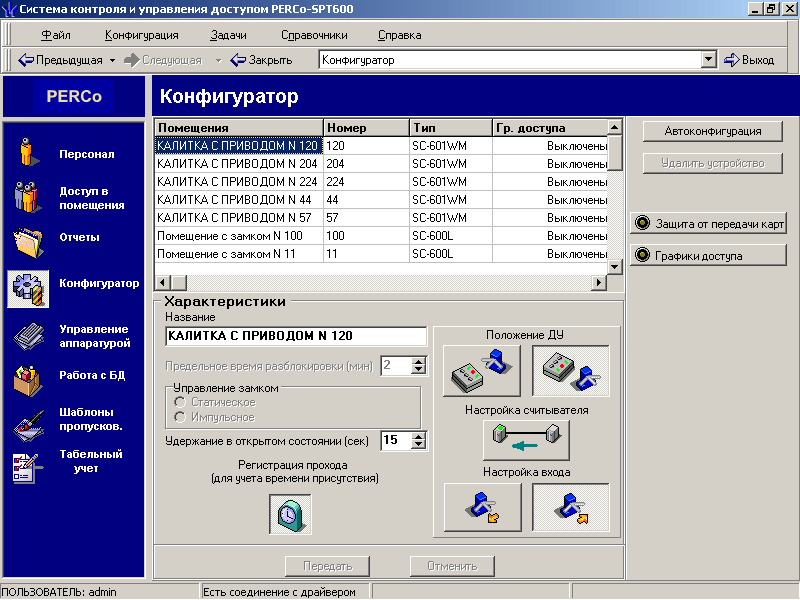
Task: Select row Помещение с замком N 100
Action: coord(381,236)
